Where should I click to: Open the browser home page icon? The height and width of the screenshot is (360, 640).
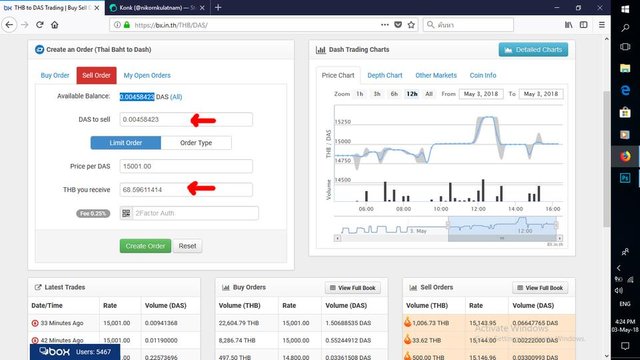(55, 25)
